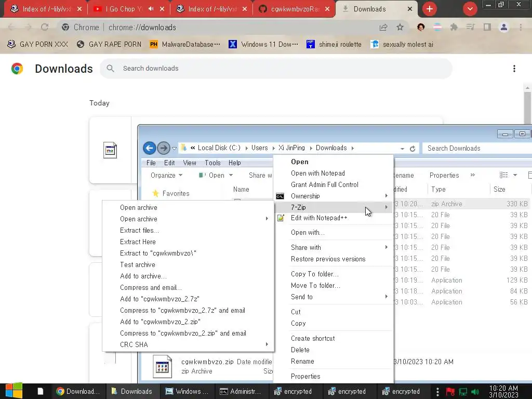The height and width of the screenshot is (399, 532).
Task: Click the downloaded file icon in Chrome's list
Action: point(110,150)
